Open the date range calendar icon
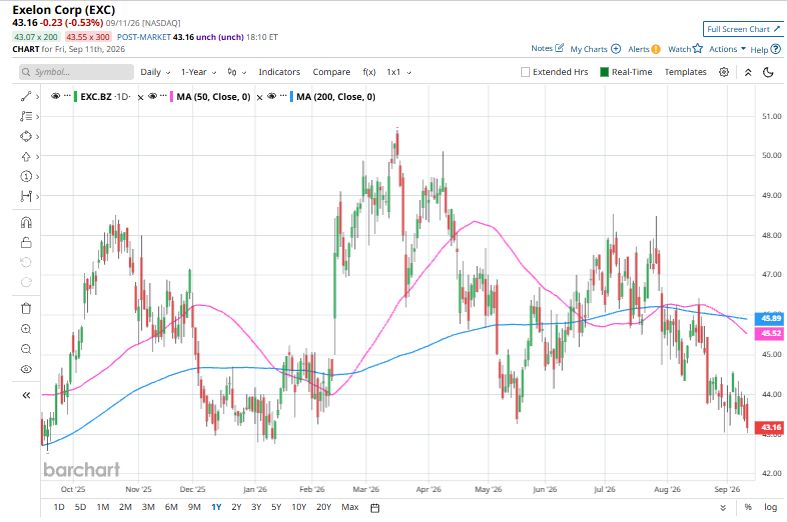The height and width of the screenshot is (522, 787). 374,507
